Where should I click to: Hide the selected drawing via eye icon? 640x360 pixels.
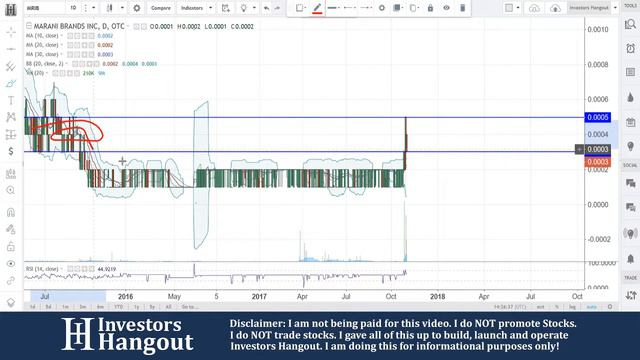tap(446, 8)
